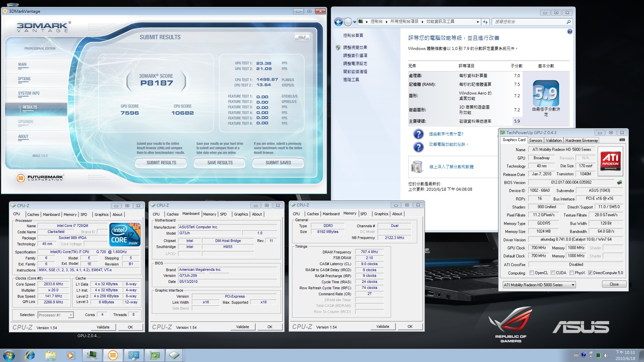Image resolution: width=644 pixels, height=362 pixels.
Task: Open the Validation tab in GPU-Z
Action: (x=553, y=140)
